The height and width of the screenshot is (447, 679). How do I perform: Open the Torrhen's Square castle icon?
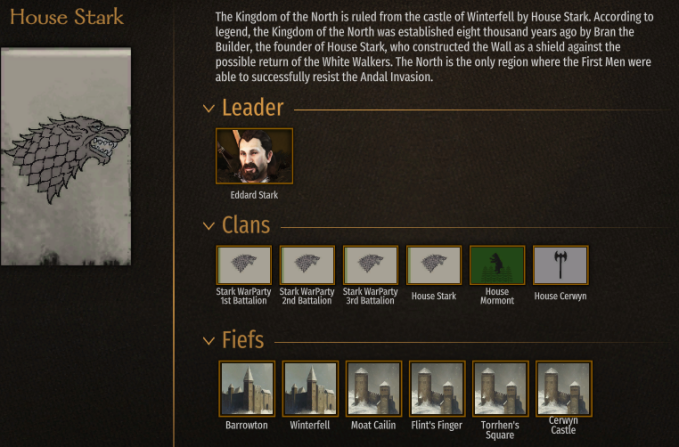500,389
